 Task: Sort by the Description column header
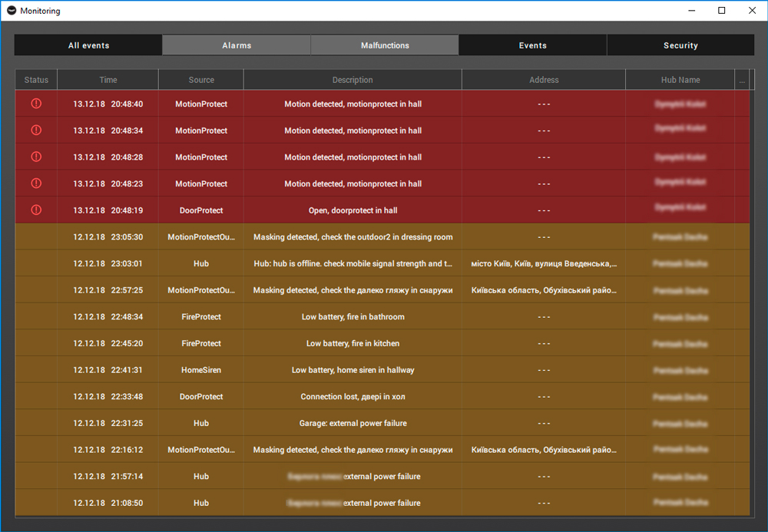tap(353, 80)
